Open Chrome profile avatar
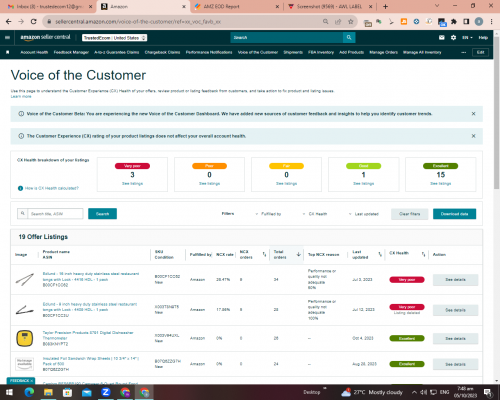This screenshot has height=400, width=500. click(479, 22)
